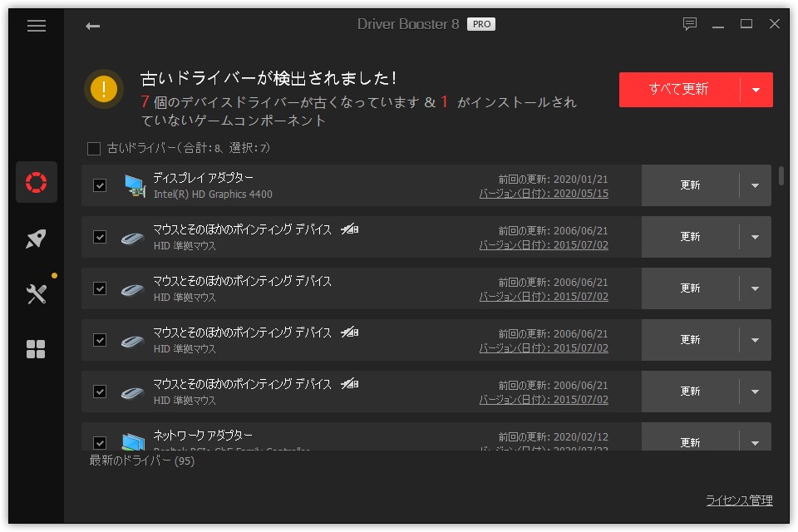Viewport: 798px width, 532px height.
Task: Open the Tools wrench sidebar icon
Action: pyautogui.click(x=36, y=293)
